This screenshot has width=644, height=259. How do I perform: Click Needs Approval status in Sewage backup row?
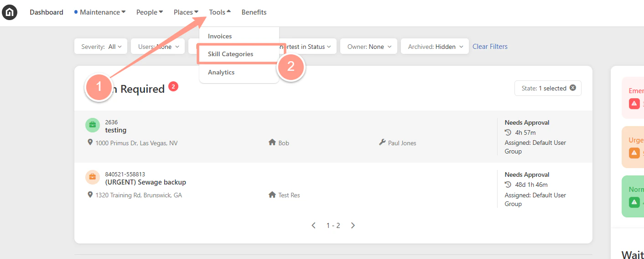pos(527,174)
